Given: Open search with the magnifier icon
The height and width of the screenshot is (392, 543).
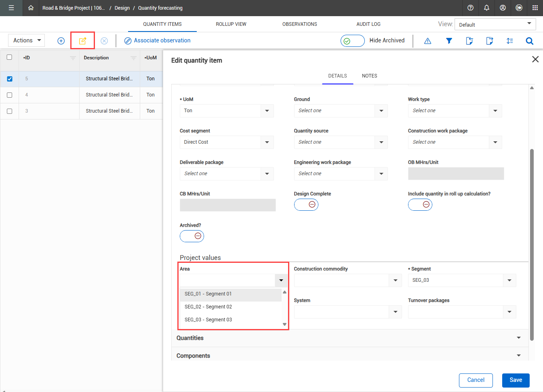Looking at the screenshot, I should click(529, 41).
